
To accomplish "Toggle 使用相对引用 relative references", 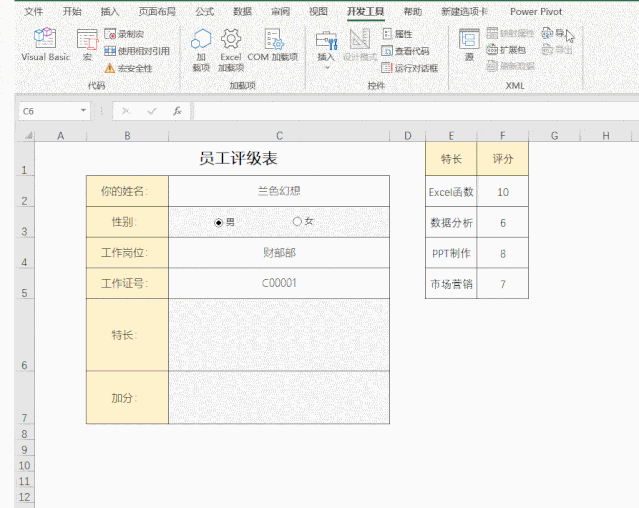I will pos(137,51).
